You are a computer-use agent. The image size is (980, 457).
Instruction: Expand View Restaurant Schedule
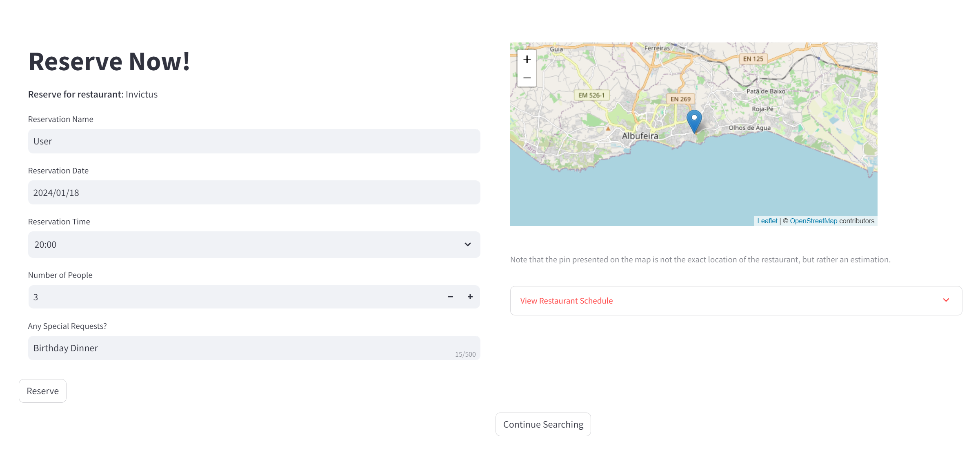point(566,301)
